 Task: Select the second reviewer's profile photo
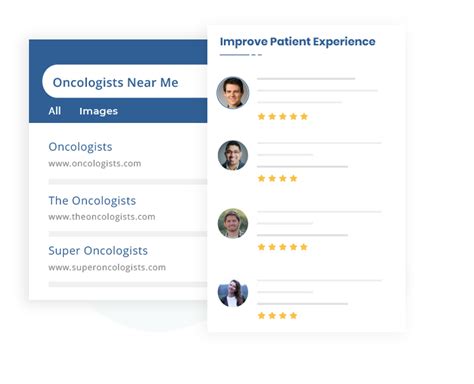[x=233, y=155]
